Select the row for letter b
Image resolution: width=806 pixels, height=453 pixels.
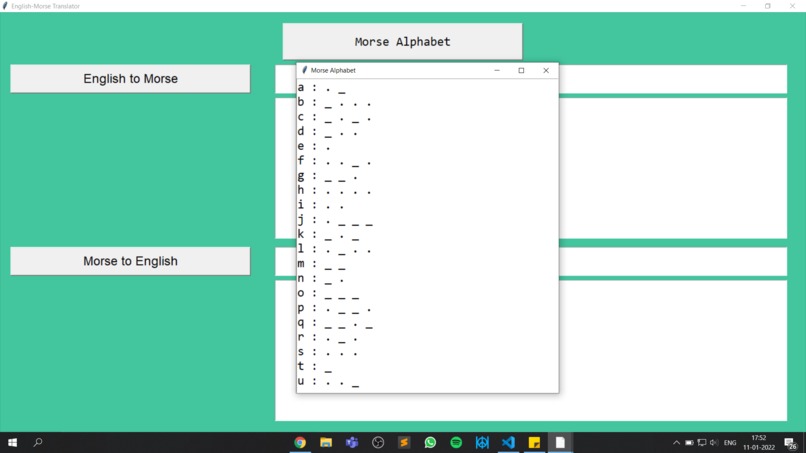[334, 102]
